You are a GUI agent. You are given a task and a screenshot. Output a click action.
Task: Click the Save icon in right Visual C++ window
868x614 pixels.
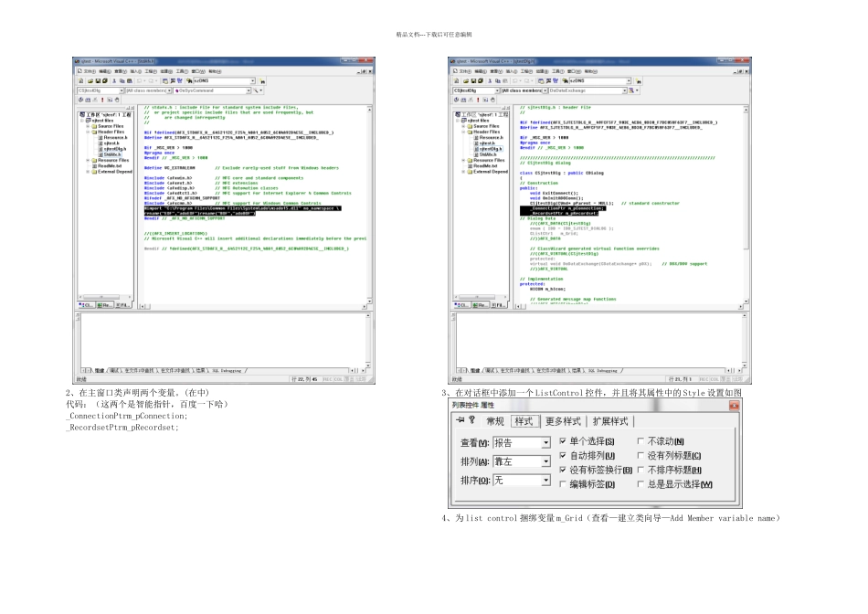pos(473,80)
